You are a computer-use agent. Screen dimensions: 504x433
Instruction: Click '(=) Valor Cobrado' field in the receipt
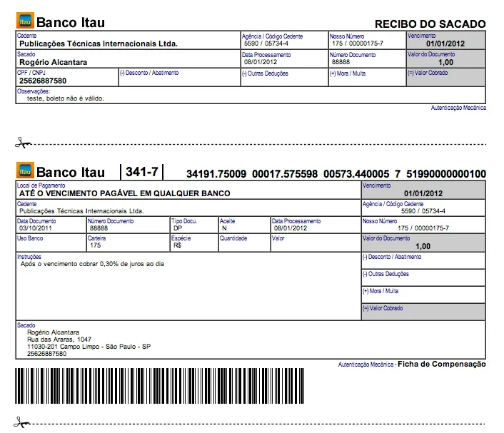click(x=446, y=77)
